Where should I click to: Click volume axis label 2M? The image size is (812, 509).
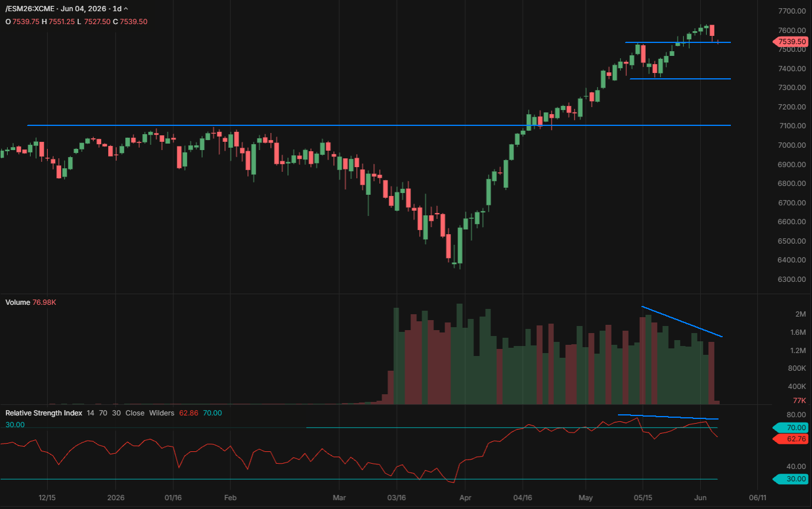[800, 314]
